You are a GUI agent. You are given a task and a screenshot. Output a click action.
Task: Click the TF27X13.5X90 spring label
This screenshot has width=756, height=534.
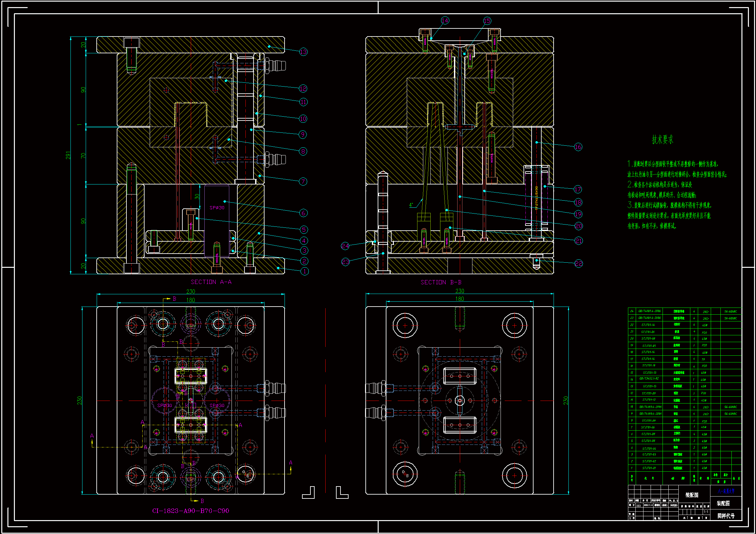pos(536,198)
